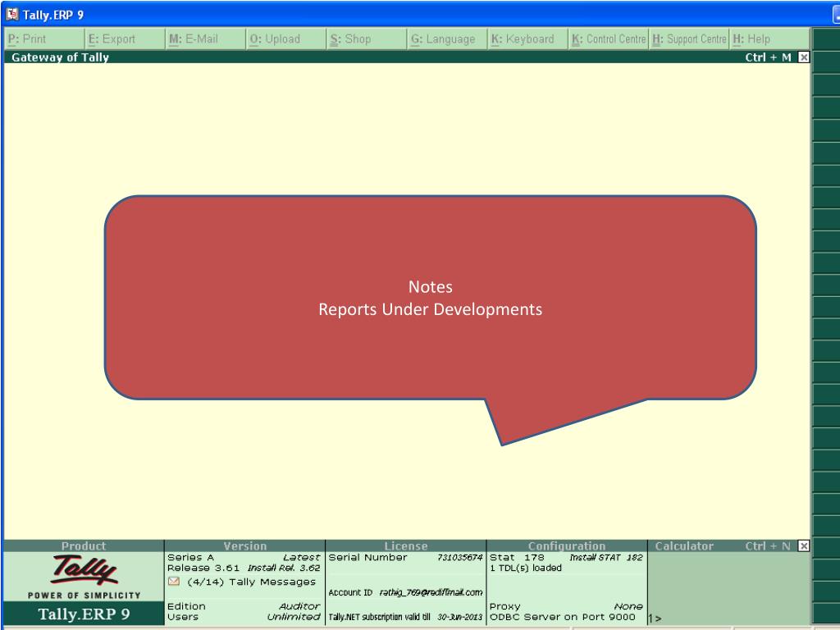
Task: Click the Users Unlimited value
Action: (294, 617)
